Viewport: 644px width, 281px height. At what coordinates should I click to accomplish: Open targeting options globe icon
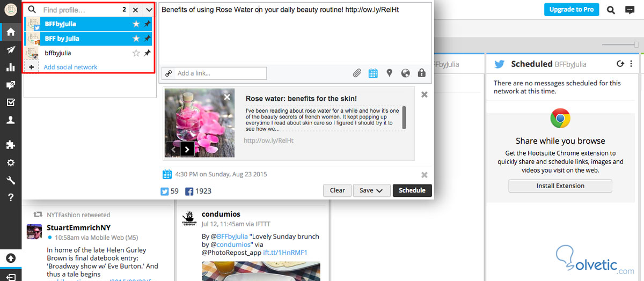406,73
